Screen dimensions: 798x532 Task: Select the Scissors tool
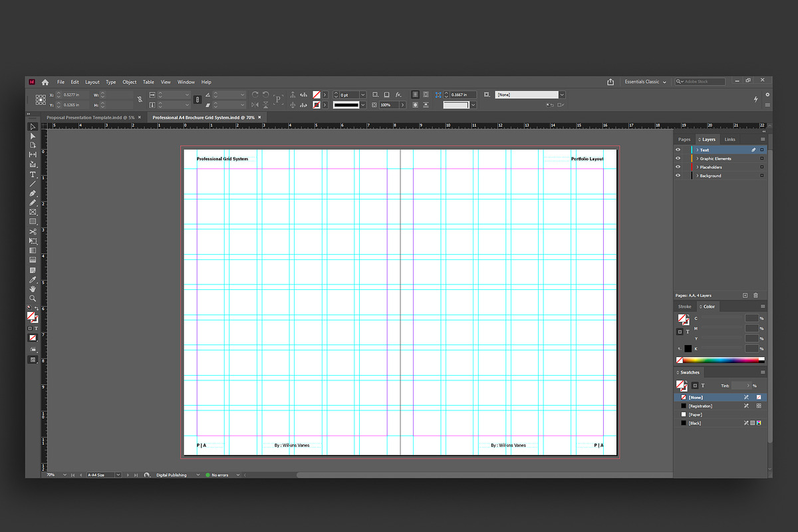33,231
